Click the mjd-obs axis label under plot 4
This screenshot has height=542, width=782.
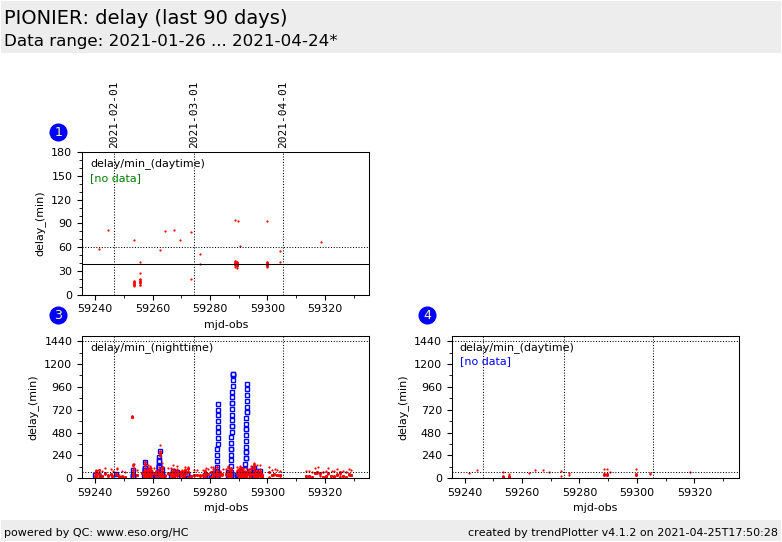(x=595, y=507)
